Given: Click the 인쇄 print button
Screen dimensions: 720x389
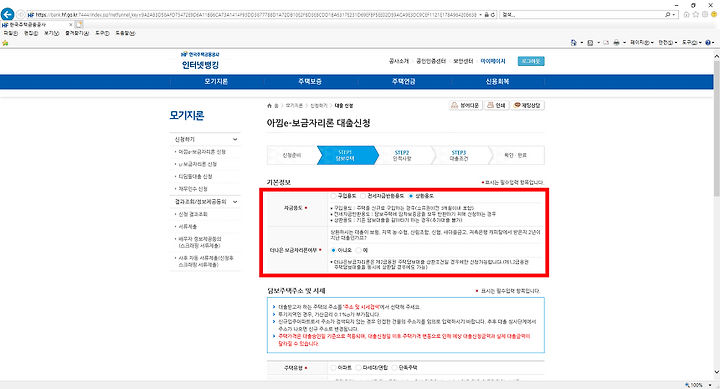Looking at the screenshot, I should (496, 106).
